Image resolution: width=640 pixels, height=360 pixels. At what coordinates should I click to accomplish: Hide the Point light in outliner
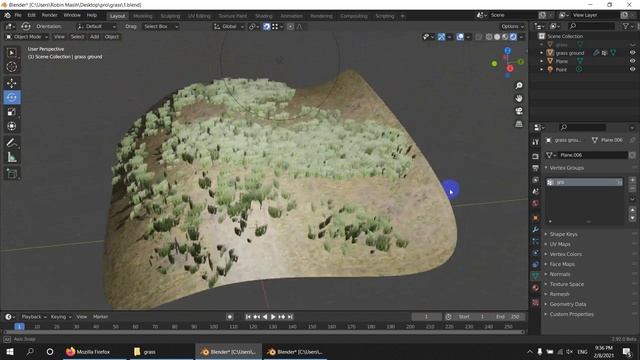(x=632, y=69)
